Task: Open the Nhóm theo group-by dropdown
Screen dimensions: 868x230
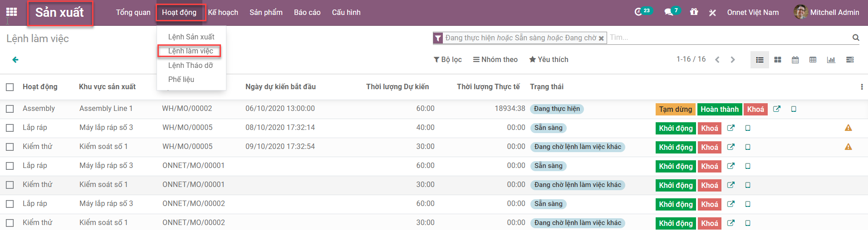Action: (495, 60)
